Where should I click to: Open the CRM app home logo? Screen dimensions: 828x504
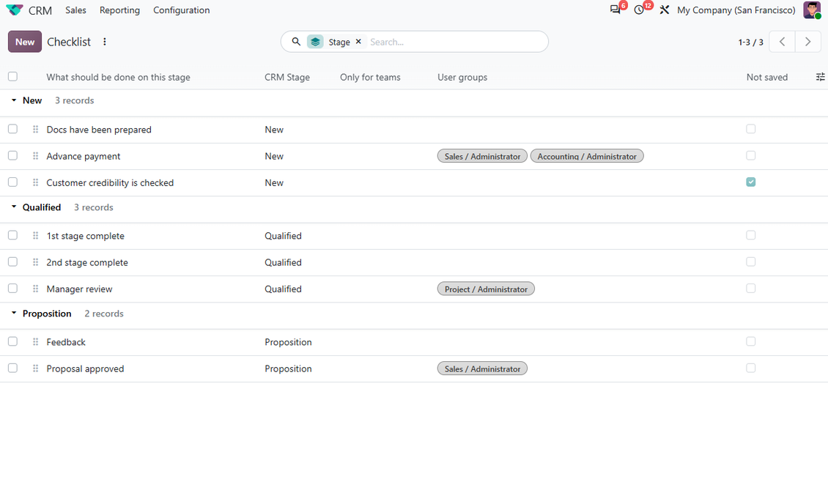coord(14,10)
